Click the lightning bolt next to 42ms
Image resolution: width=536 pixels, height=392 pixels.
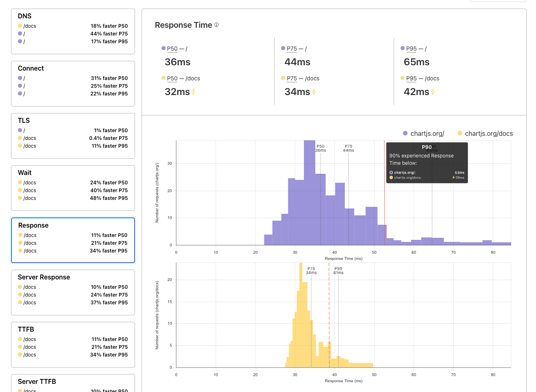click(433, 92)
